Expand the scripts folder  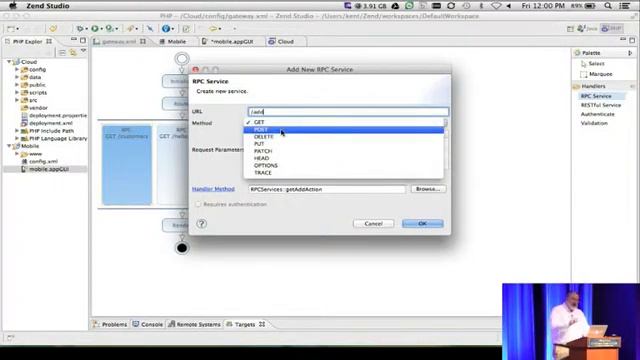[17, 92]
